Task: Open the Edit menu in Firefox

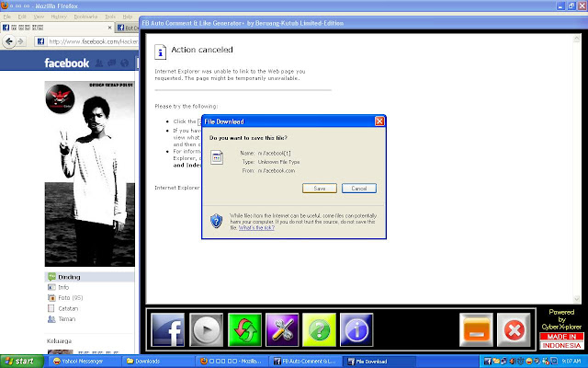Action: coord(22,17)
